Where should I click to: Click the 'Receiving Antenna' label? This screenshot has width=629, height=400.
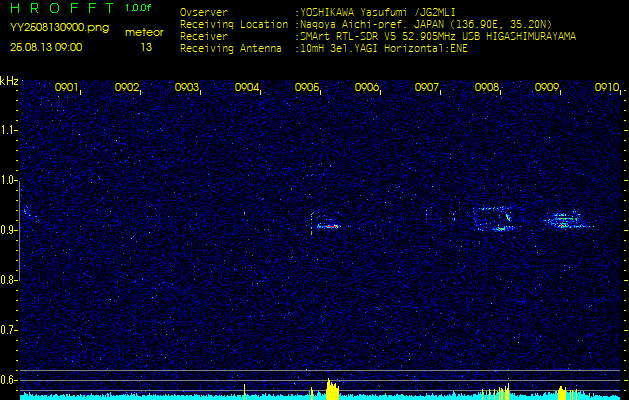[x=231, y=49]
